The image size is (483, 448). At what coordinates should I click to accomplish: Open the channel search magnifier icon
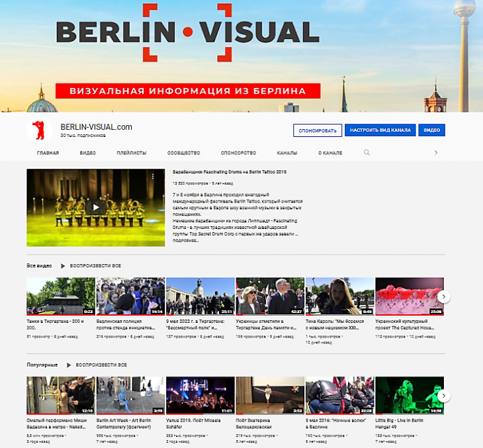(x=367, y=152)
